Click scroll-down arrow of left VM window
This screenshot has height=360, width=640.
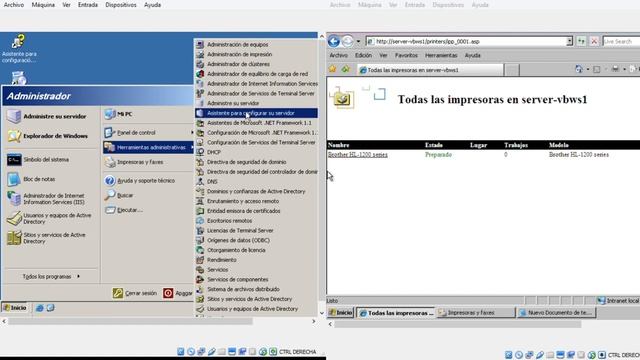[322, 313]
